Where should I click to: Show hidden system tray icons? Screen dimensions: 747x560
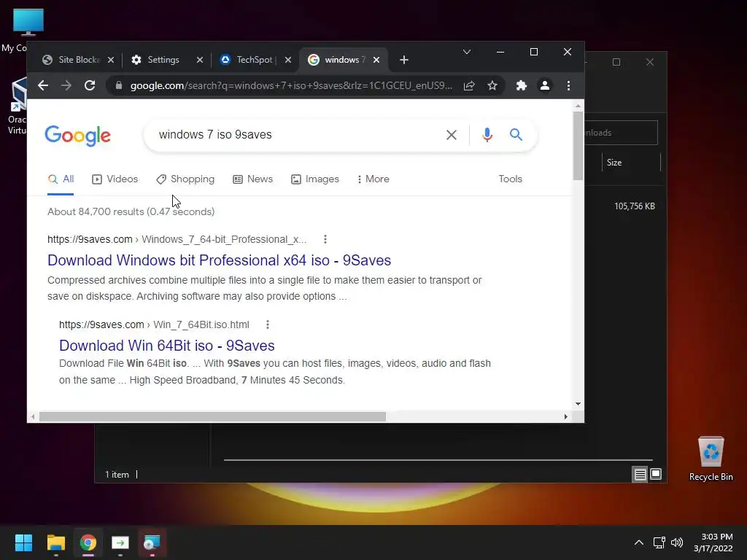639,542
